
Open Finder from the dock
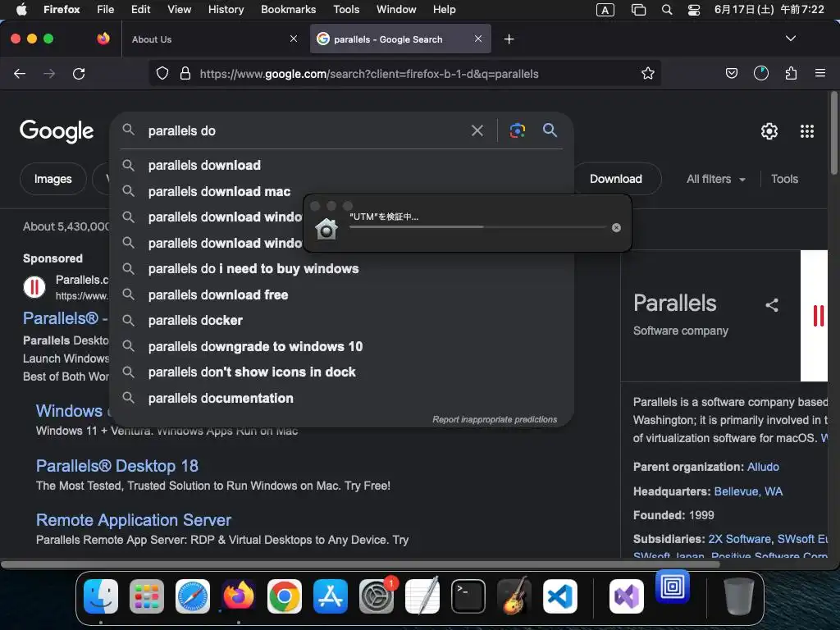click(101, 596)
